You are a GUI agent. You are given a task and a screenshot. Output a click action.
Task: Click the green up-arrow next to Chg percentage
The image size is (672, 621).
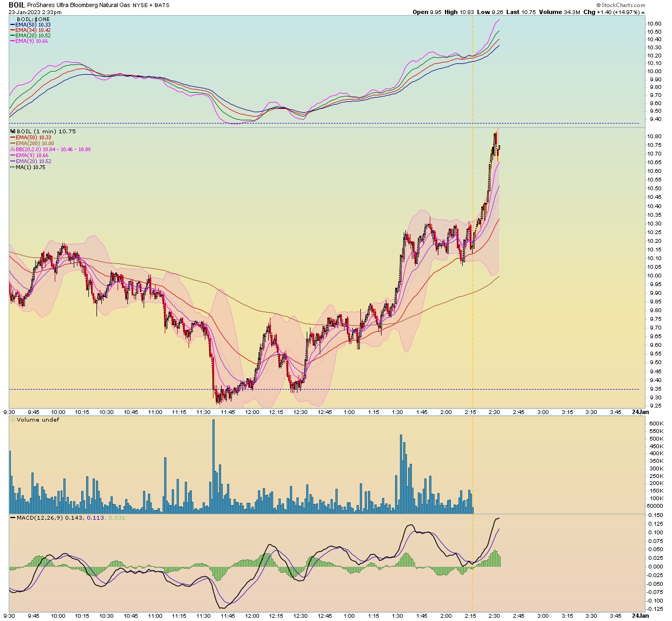[x=643, y=12]
